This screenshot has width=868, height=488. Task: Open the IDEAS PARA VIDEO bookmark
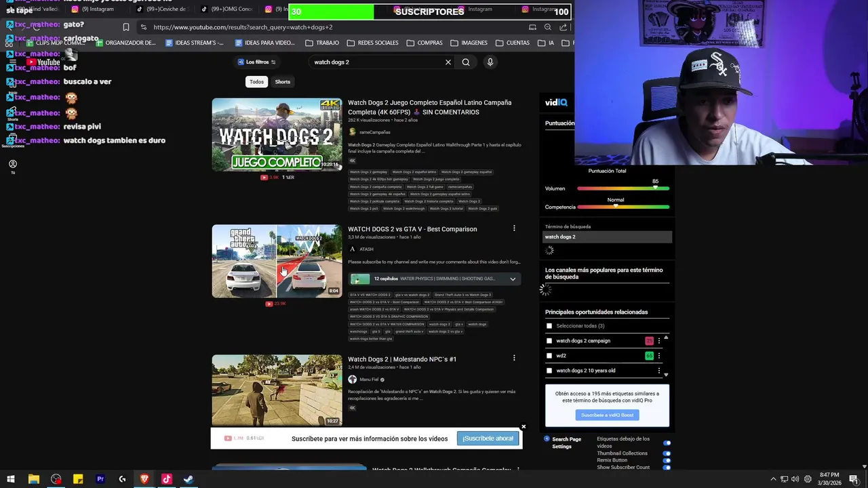point(264,43)
